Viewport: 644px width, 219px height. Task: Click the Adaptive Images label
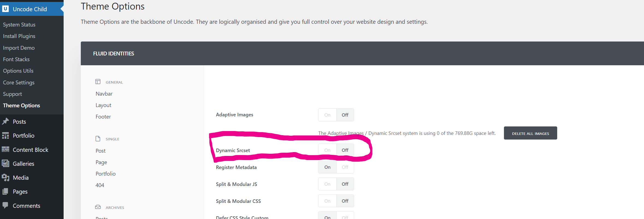(x=235, y=115)
